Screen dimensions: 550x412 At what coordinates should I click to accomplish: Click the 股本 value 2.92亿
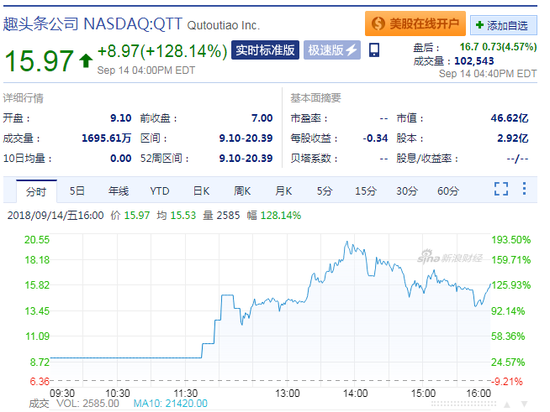512,138
